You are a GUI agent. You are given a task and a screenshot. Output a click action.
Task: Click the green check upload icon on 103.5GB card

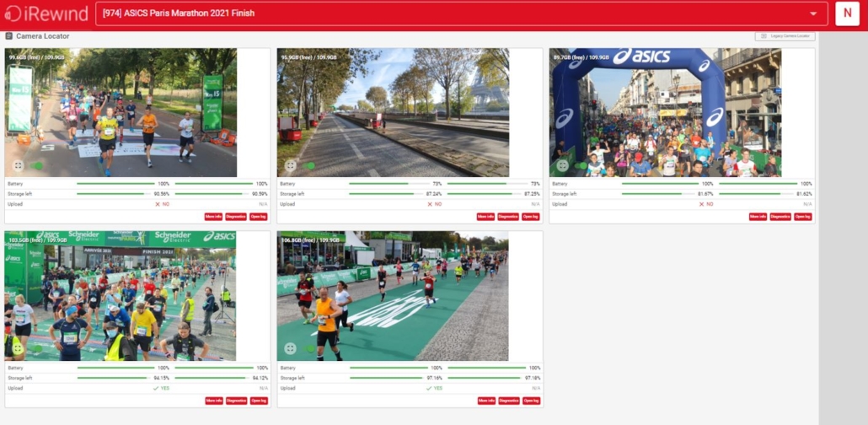(x=156, y=388)
